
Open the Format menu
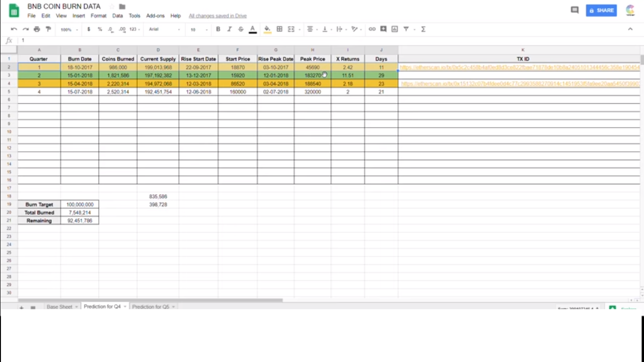(99, 16)
